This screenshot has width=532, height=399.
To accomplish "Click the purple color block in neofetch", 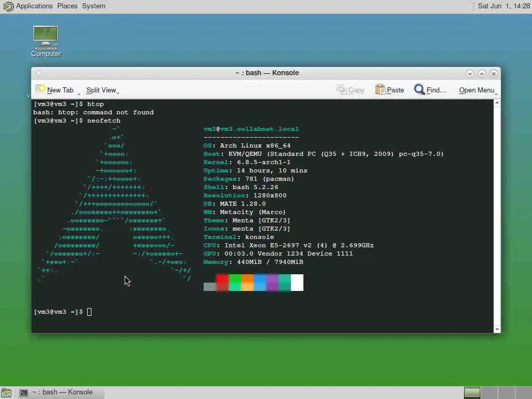I will point(272,283).
